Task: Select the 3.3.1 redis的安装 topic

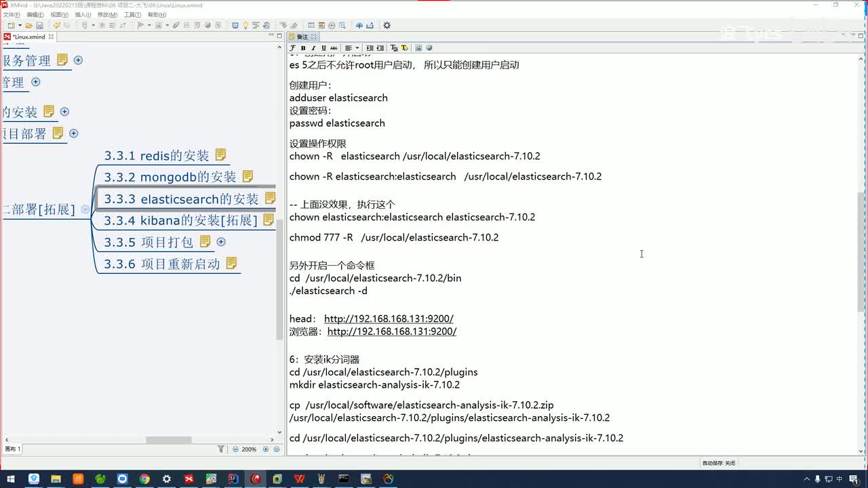Action: 157,156
